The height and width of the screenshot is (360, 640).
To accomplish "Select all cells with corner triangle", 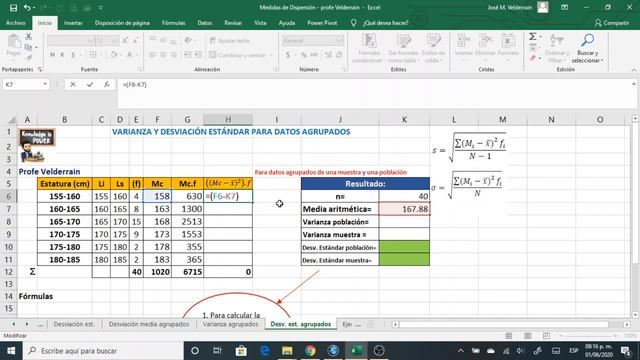I will (x=12, y=120).
